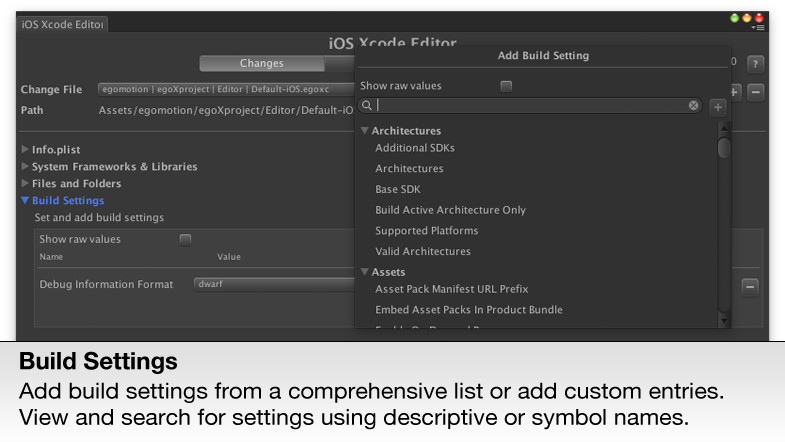Select the iOS Xcode Editor window tab

pos(63,24)
